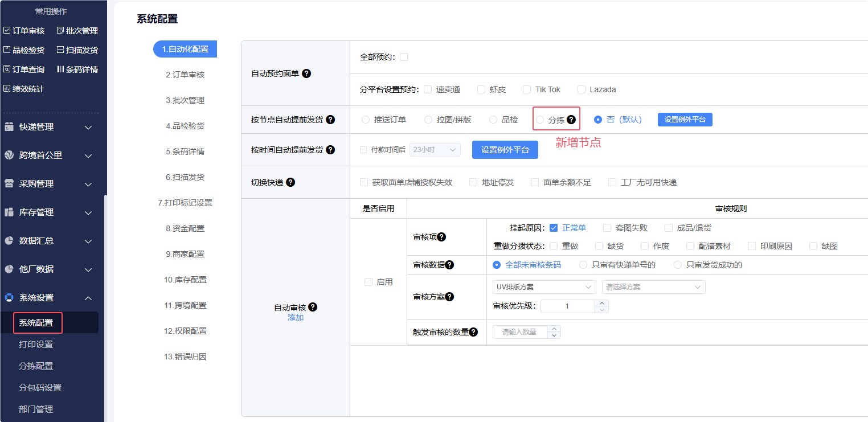868x422 pixels.
Task: Check the Tik Tok platform checkbox
Action: coord(527,89)
